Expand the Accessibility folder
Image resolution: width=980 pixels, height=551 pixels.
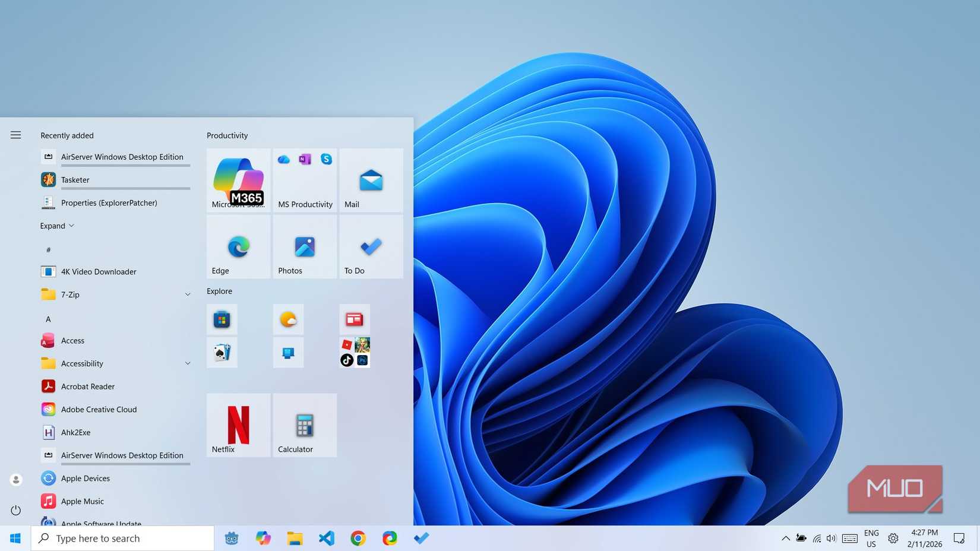point(188,363)
